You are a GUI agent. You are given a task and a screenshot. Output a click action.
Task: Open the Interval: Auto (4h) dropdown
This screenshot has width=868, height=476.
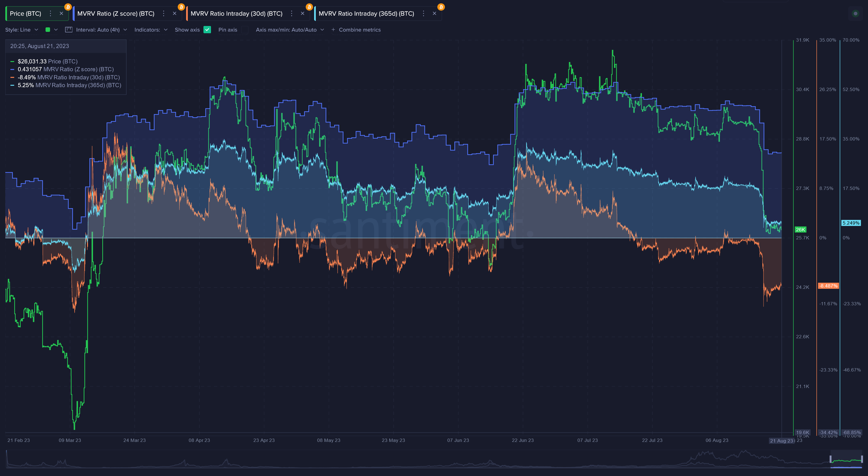pos(101,30)
